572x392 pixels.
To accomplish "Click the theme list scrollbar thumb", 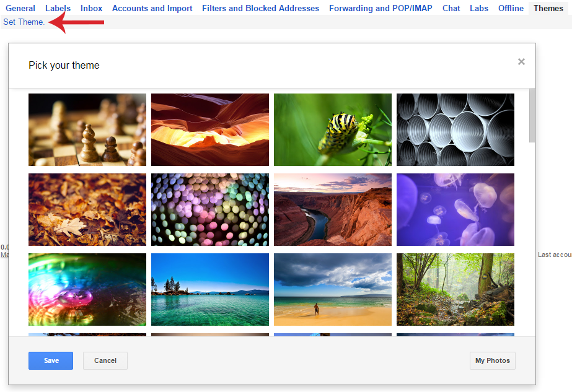I will [x=532, y=115].
